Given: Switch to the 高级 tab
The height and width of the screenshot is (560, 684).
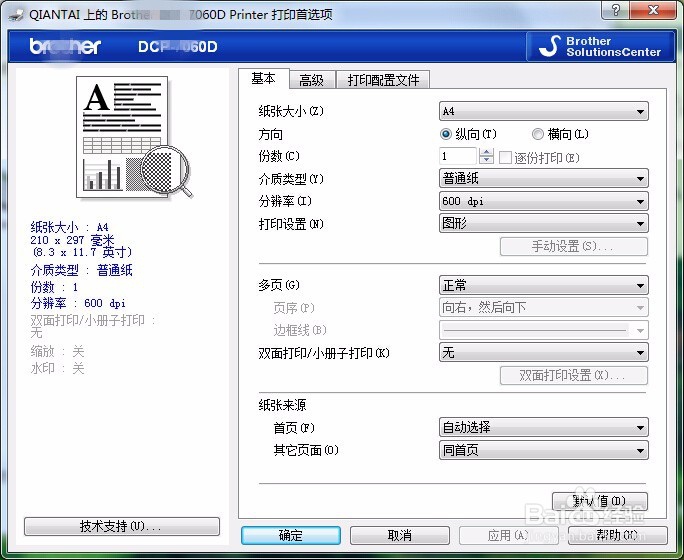Looking at the screenshot, I should (311, 80).
